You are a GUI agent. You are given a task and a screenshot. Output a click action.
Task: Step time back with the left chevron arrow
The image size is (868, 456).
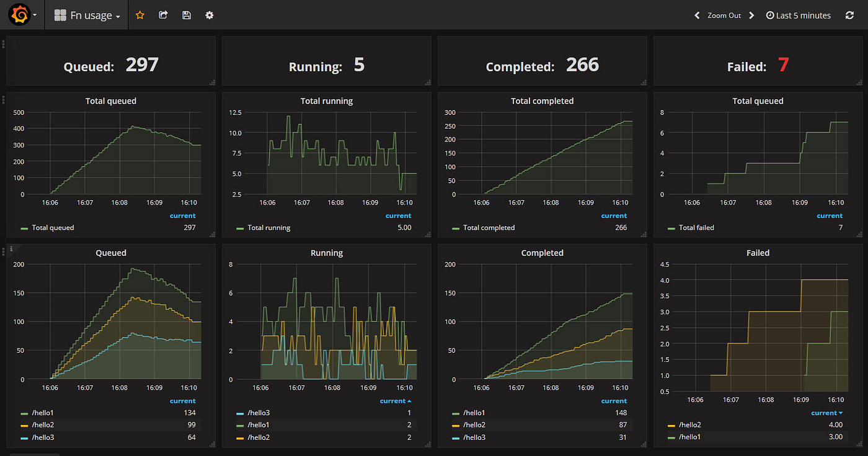click(x=697, y=15)
